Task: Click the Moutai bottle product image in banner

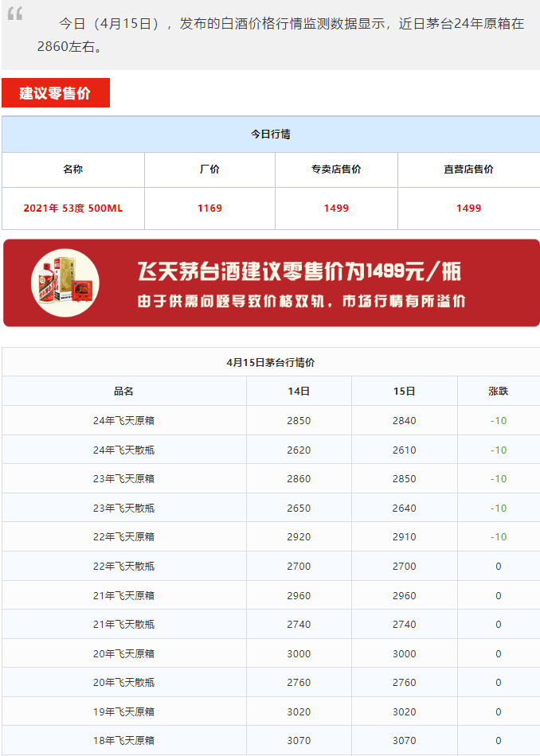Action: pos(65,283)
